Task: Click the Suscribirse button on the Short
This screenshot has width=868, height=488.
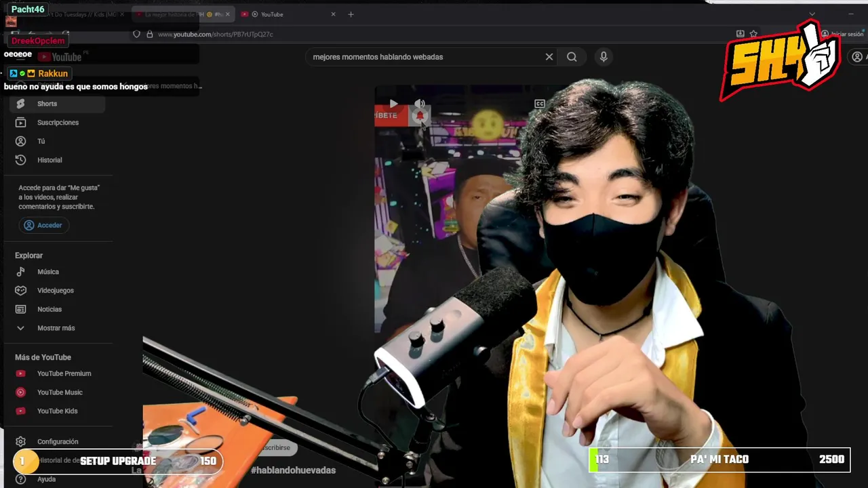Action: 275,447
